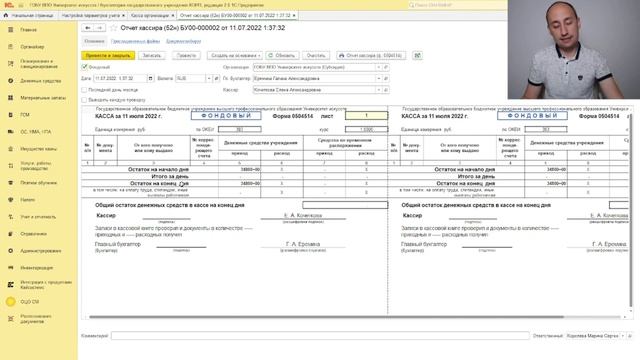Image resolution: width=640 pixels, height=360 pixels.
Task: Click the horizontal scrollbar under the report
Action: coord(326,317)
